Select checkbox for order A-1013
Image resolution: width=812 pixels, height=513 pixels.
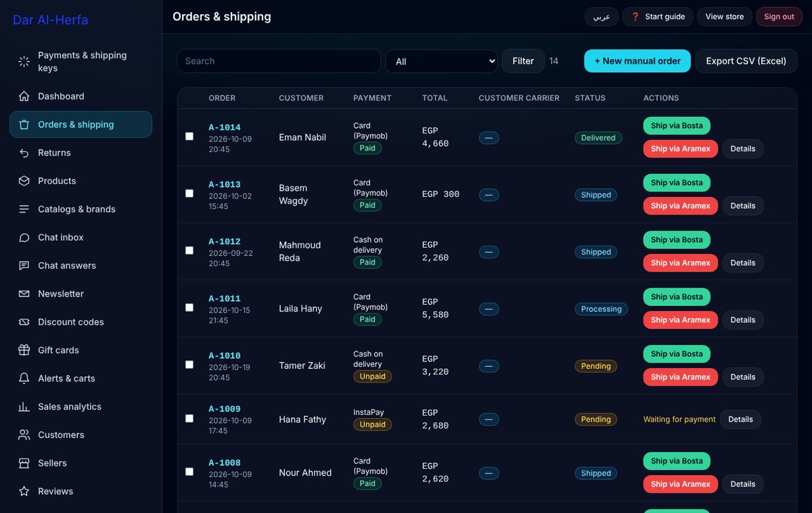point(189,193)
